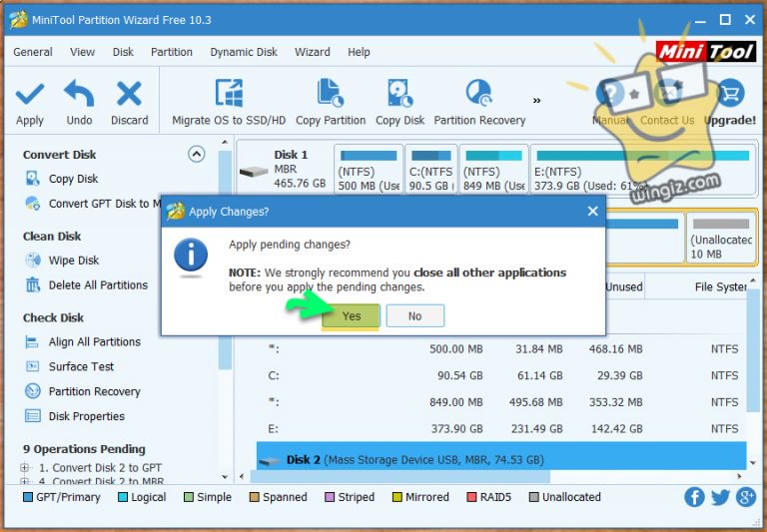Select the E: row in partition list
This screenshot has height=532, width=767.
coord(503,429)
